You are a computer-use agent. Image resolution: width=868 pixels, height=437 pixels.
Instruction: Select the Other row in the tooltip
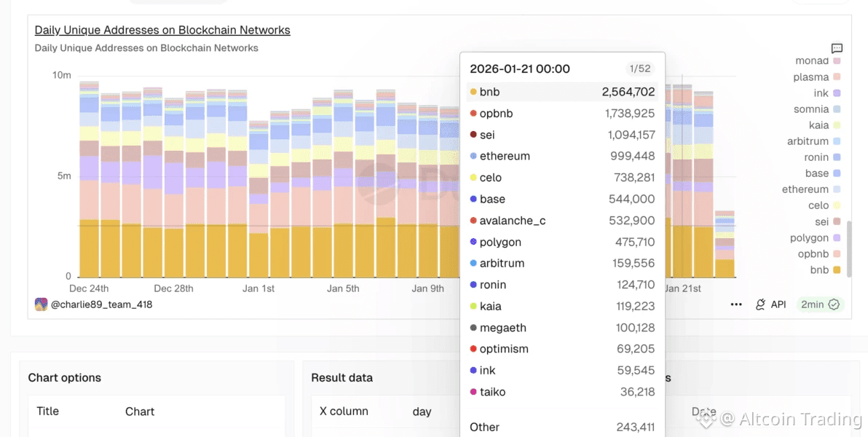(561, 428)
